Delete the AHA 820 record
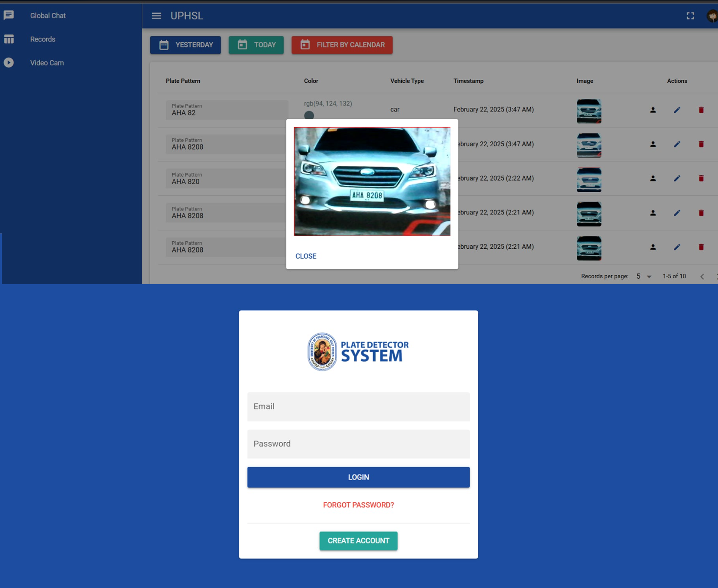This screenshot has width=718, height=588. click(x=701, y=178)
